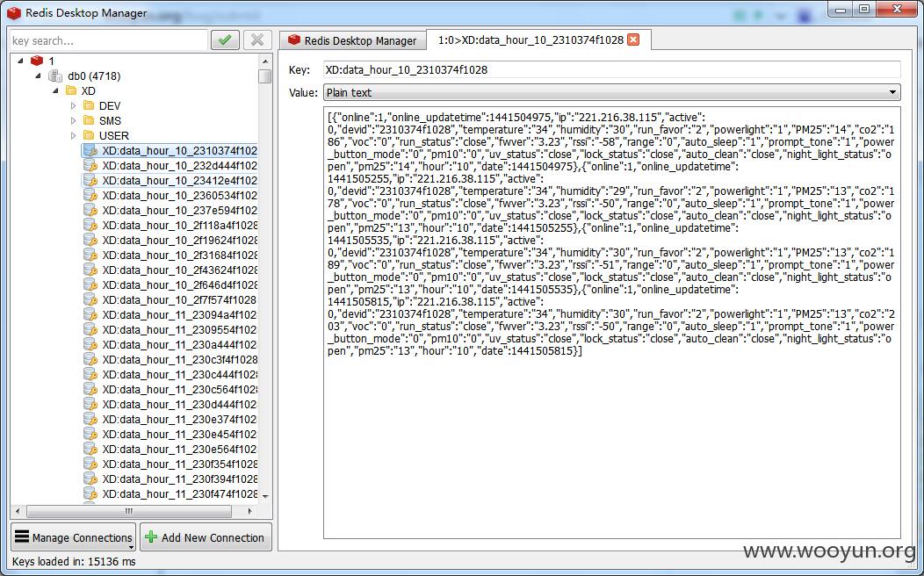Viewport: 924px width, 576px height.
Task: Expand the SMS folder
Action: [x=73, y=121]
